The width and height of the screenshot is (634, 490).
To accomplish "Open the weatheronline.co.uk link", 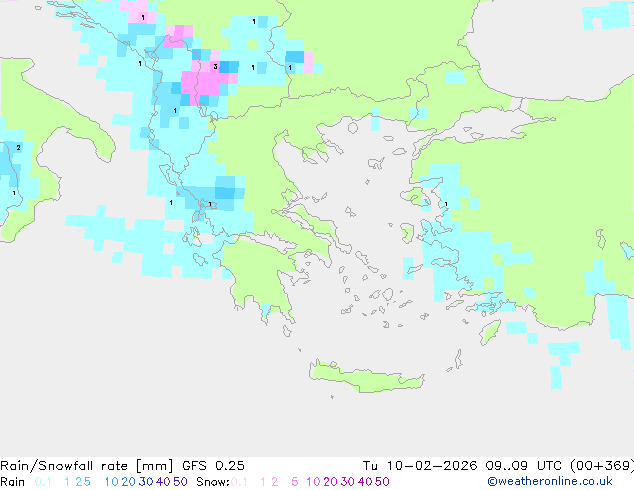I will (x=550, y=482).
